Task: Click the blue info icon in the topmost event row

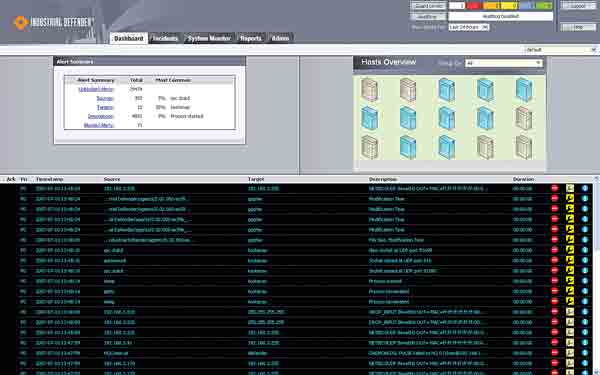Action: [585, 188]
